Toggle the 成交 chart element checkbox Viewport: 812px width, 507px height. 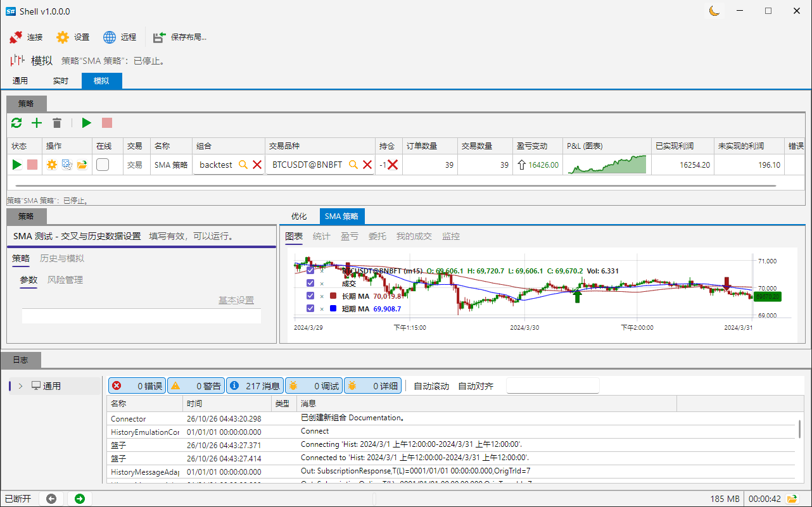(x=310, y=284)
